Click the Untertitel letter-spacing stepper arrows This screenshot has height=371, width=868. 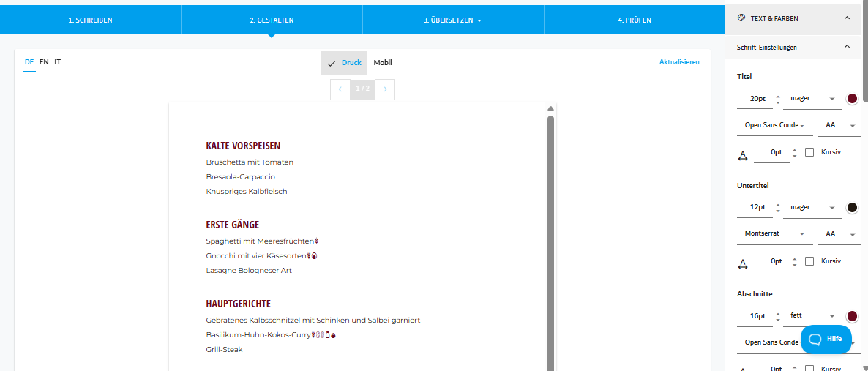click(x=794, y=261)
